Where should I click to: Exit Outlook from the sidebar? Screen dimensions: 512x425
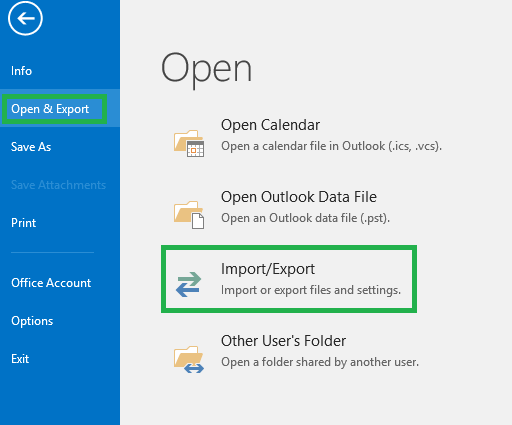tap(20, 359)
